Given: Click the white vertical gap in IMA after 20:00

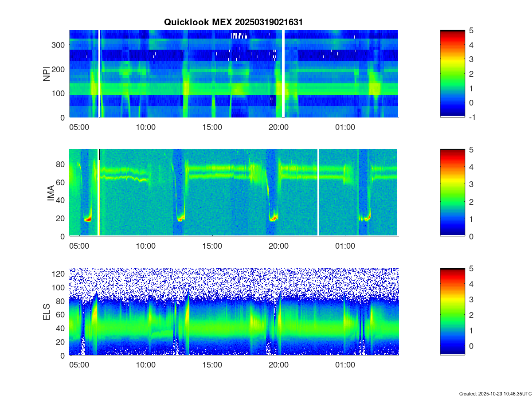Looking at the screenshot, I should tap(318, 192).
